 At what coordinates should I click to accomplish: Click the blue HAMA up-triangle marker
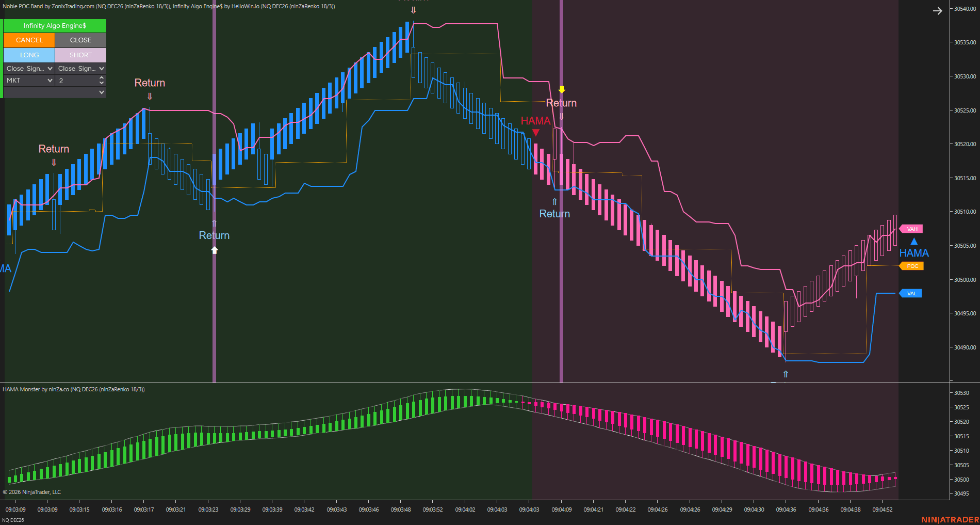914,241
